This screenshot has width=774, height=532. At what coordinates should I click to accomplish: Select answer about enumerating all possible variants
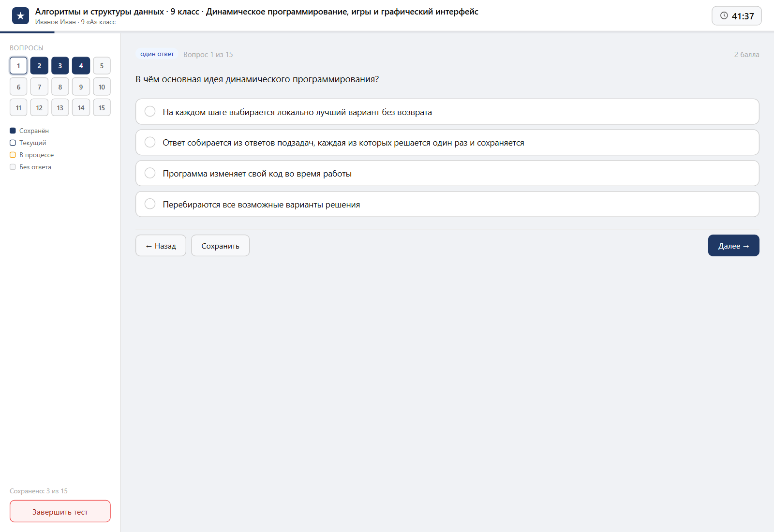(447, 204)
